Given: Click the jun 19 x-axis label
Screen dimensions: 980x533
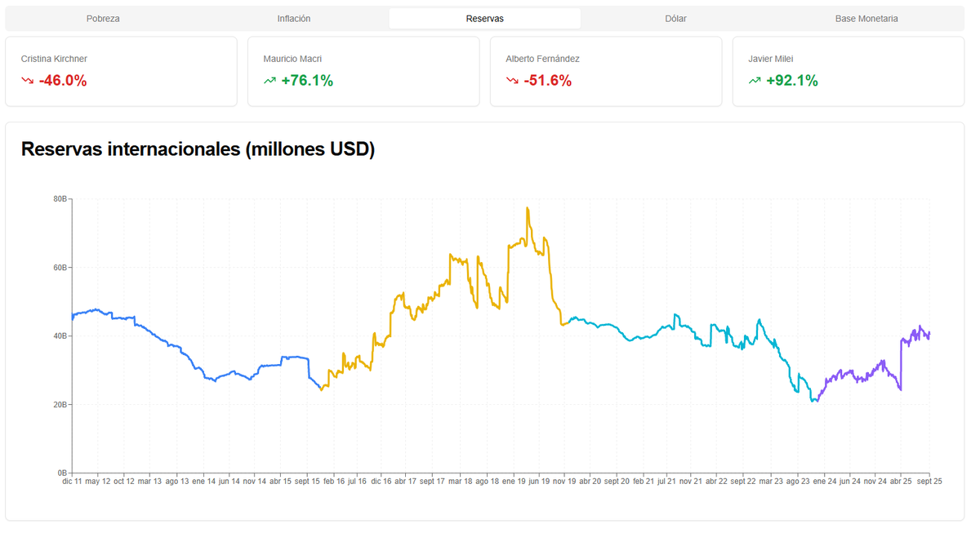Looking at the screenshot, I should pos(539,482).
